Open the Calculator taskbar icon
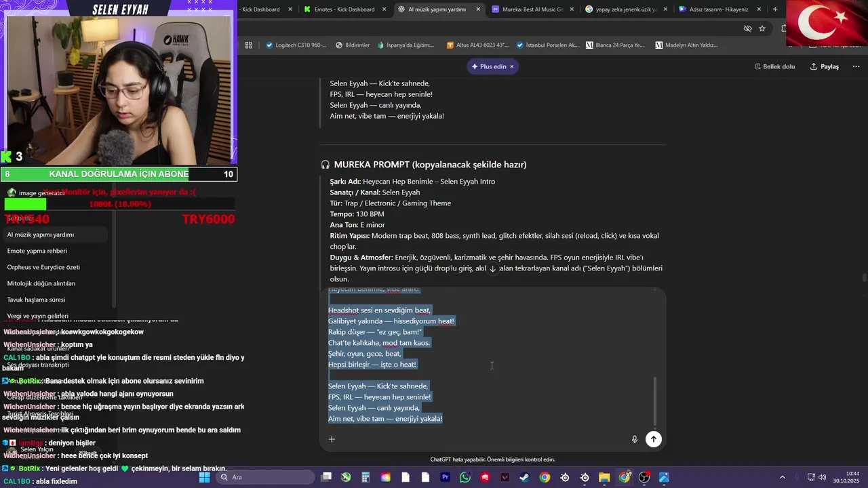The height and width of the screenshot is (488, 868). [x=366, y=477]
